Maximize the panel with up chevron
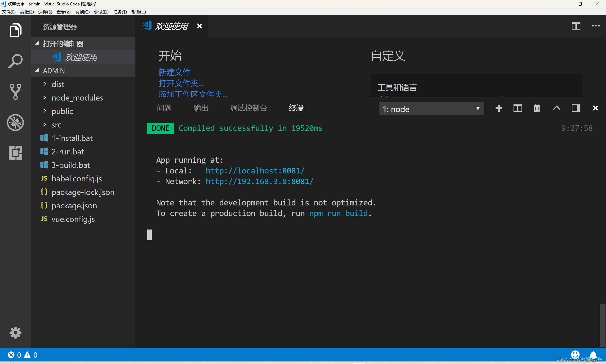 [557, 108]
